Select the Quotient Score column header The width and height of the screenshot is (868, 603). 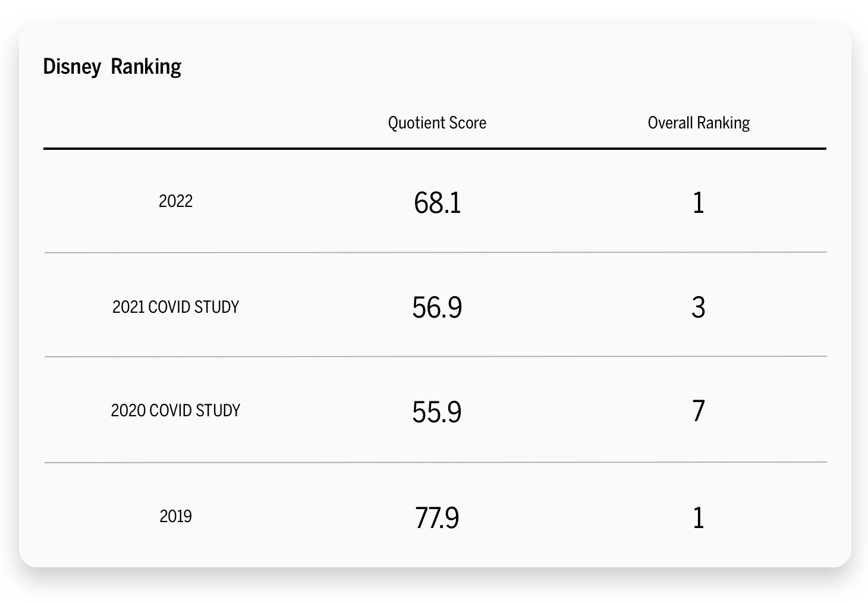[x=437, y=123]
